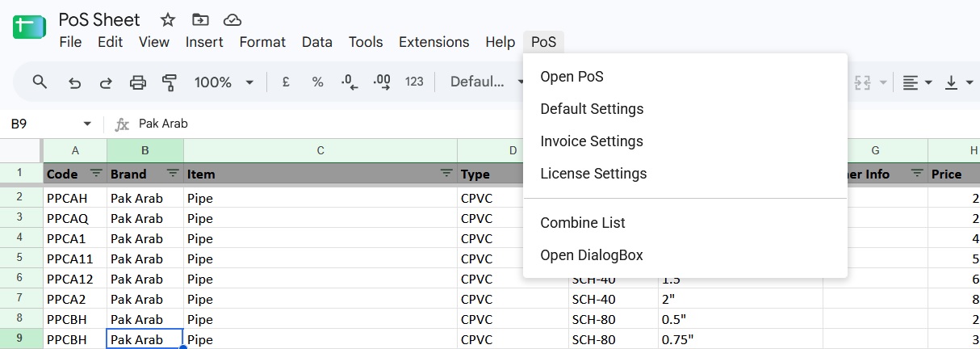The image size is (980, 349).
Task: Open the Help menu
Action: (500, 42)
